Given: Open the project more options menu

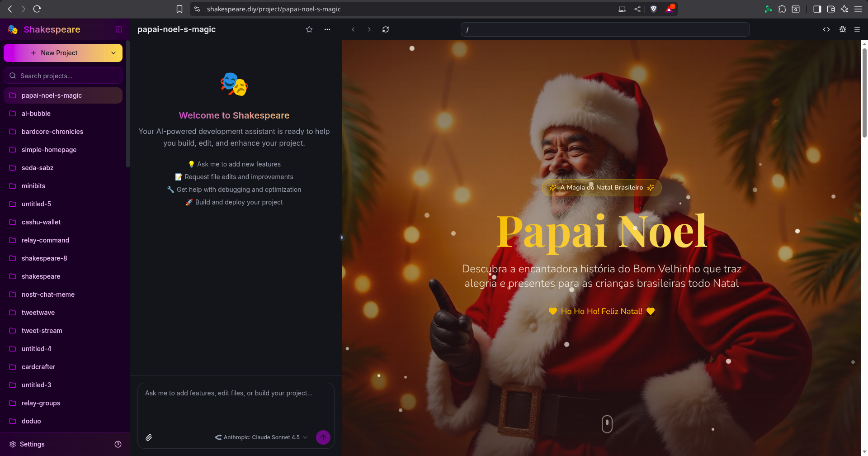Looking at the screenshot, I should (x=327, y=29).
